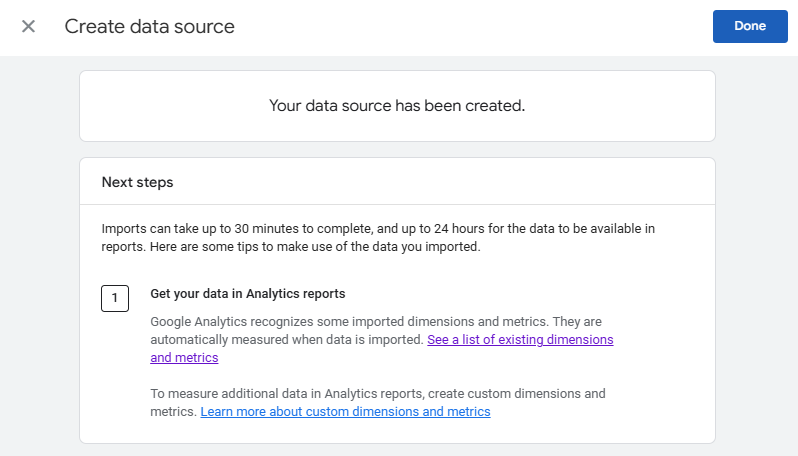Screen dimensions: 798x456
Task: Click gray background left of the cards
Action: 40,250
